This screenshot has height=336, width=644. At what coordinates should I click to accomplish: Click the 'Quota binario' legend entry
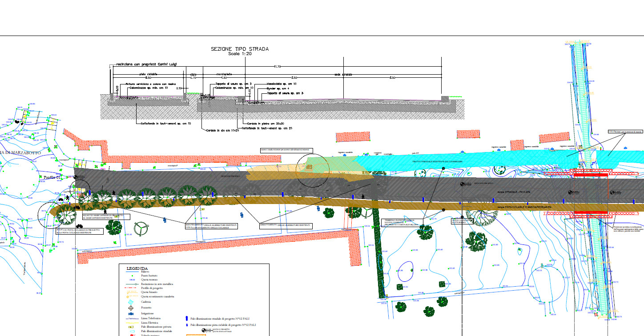[149, 292]
